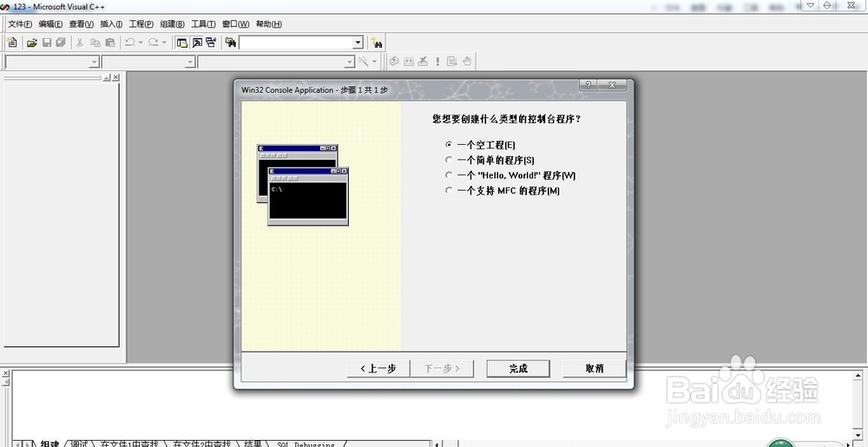The width and height of the screenshot is (868, 447).
Task: Switch to the 在文件2中查找 output tab
Action: click(x=201, y=444)
